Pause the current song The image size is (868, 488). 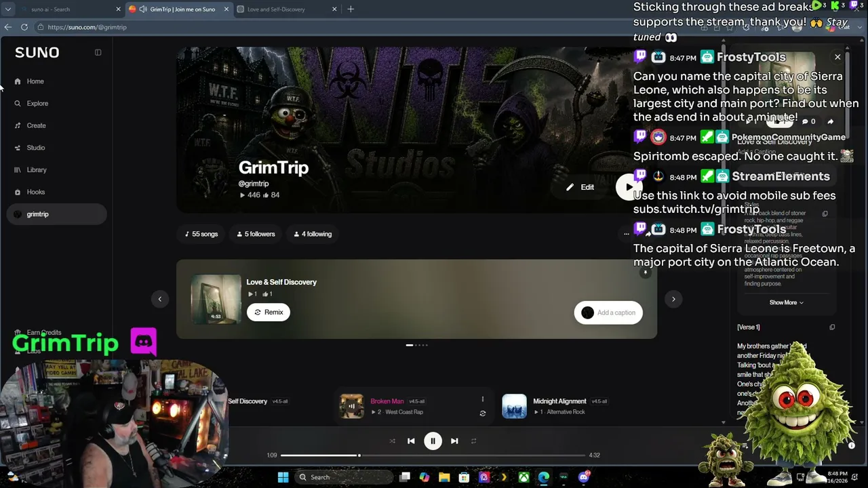[433, 441]
